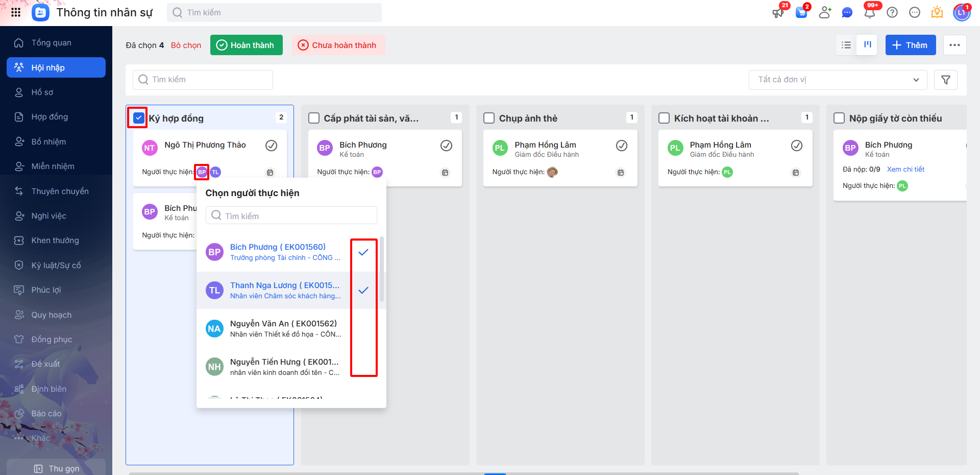Select Nguyễn Tiến Hưng as assignee
The image size is (980, 475).
click(291, 367)
